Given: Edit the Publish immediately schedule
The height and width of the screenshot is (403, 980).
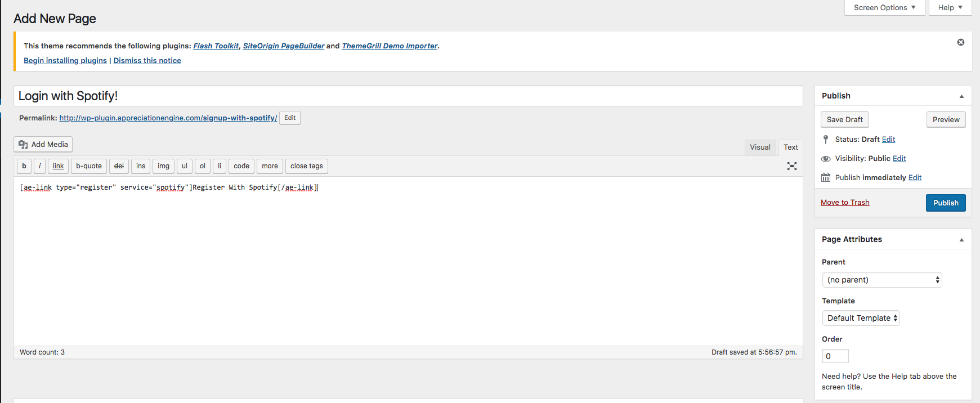Looking at the screenshot, I should [x=915, y=178].
